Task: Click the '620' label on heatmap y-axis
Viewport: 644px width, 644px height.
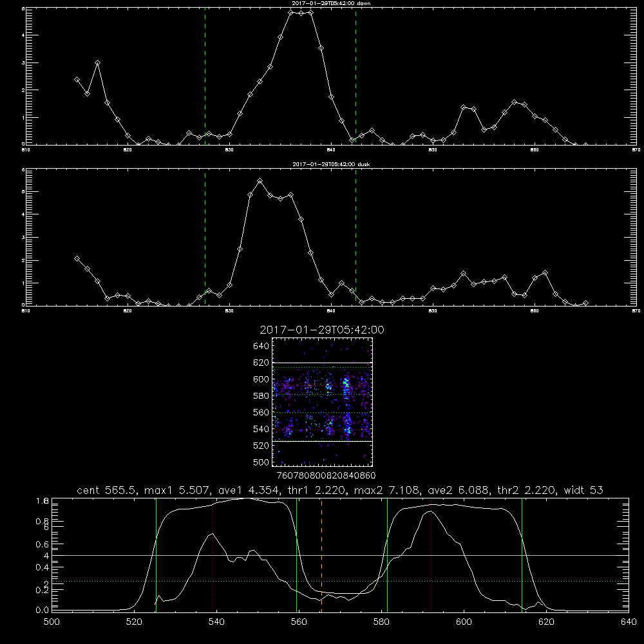Action: click(261, 363)
